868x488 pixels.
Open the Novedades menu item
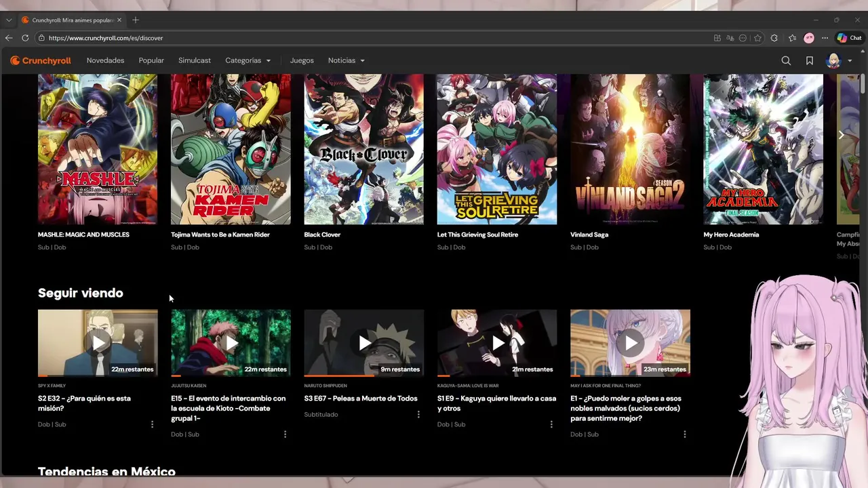(x=105, y=60)
